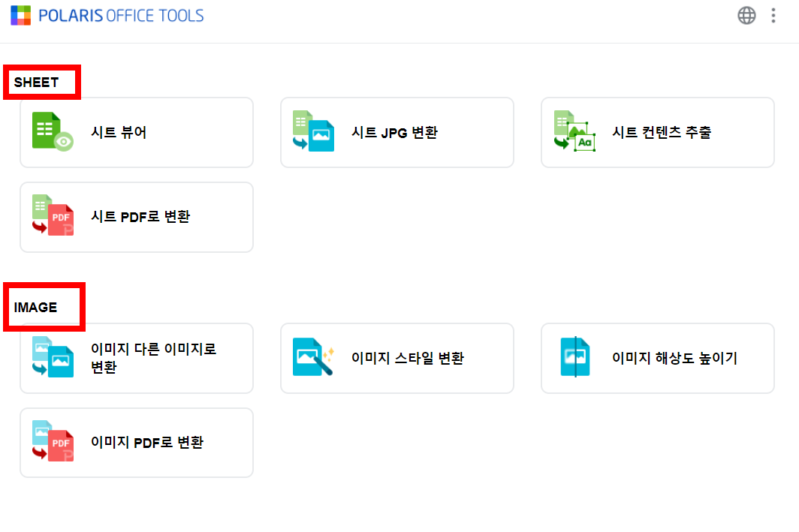Open the 시트 JPG 변환 tool card
The height and width of the screenshot is (532, 799).
(x=397, y=132)
